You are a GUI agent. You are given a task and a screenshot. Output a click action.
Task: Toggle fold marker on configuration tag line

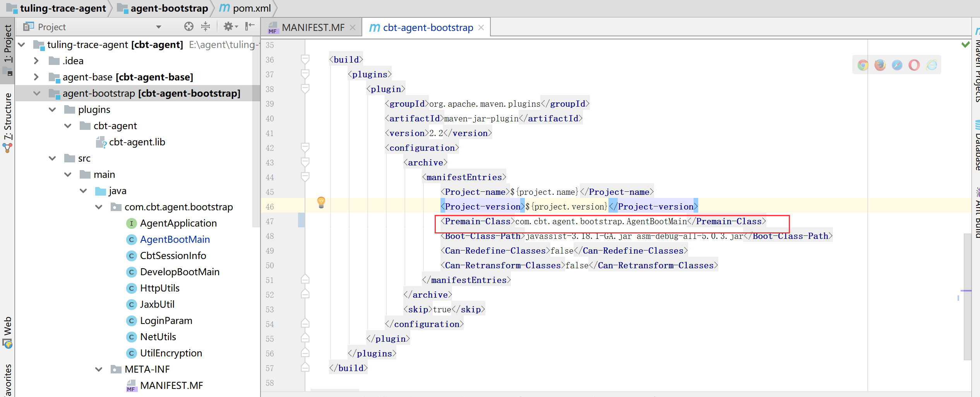click(x=305, y=148)
